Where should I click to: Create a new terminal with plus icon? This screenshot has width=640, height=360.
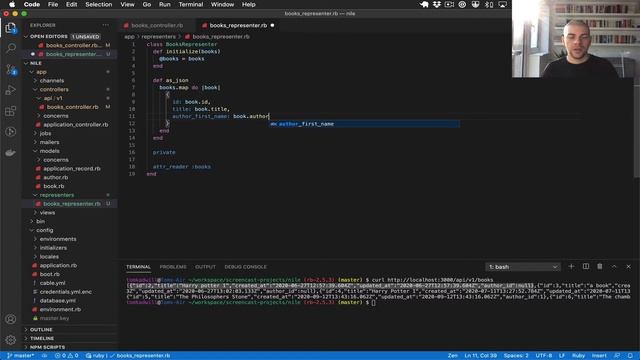571,267
